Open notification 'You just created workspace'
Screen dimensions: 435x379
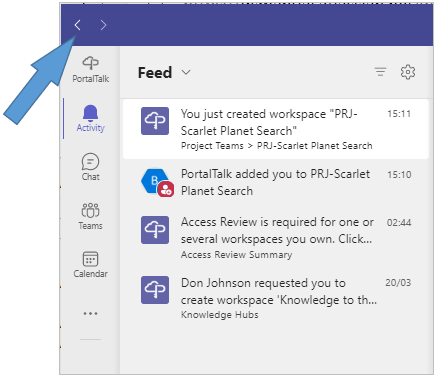point(276,129)
